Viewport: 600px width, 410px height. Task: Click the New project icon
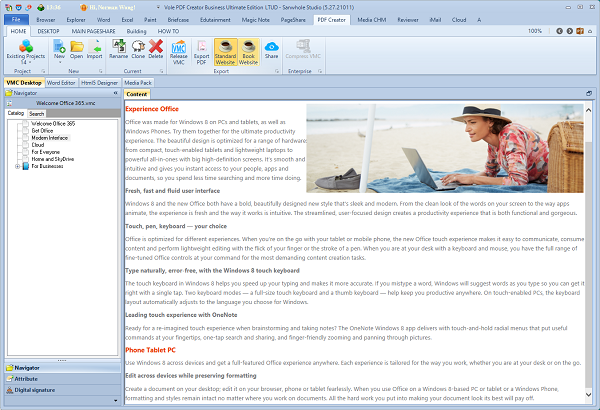[59, 51]
